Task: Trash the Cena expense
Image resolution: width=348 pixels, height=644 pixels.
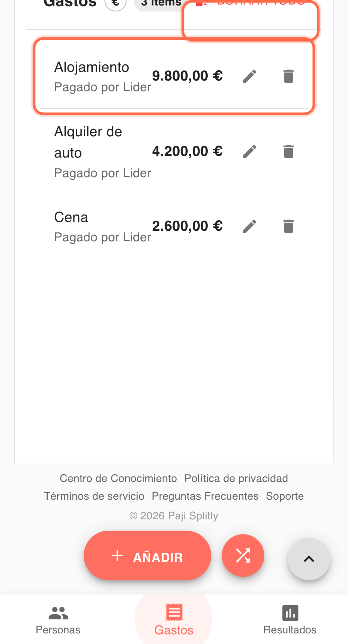Action: 288,226
